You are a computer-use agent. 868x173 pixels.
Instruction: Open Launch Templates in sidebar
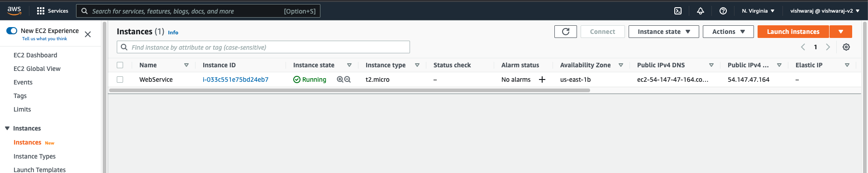click(x=39, y=170)
